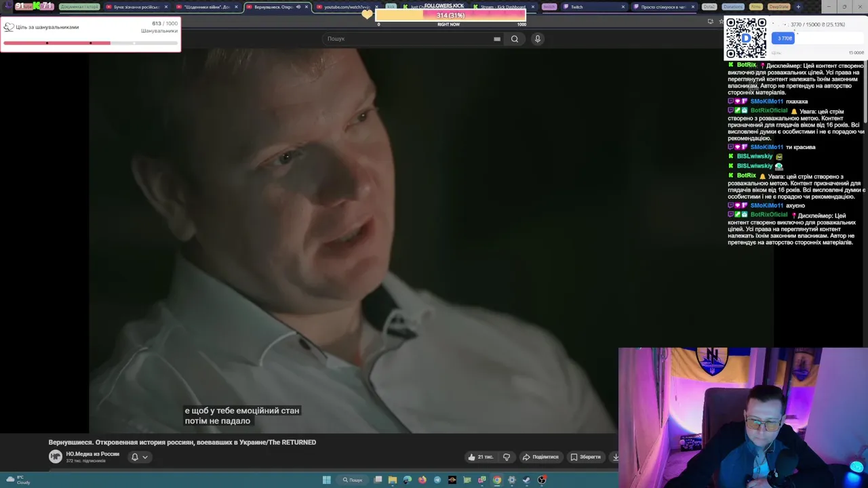Open OBS Studio taskbar icon
Viewport: 868px width, 488px height.
coord(542,480)
